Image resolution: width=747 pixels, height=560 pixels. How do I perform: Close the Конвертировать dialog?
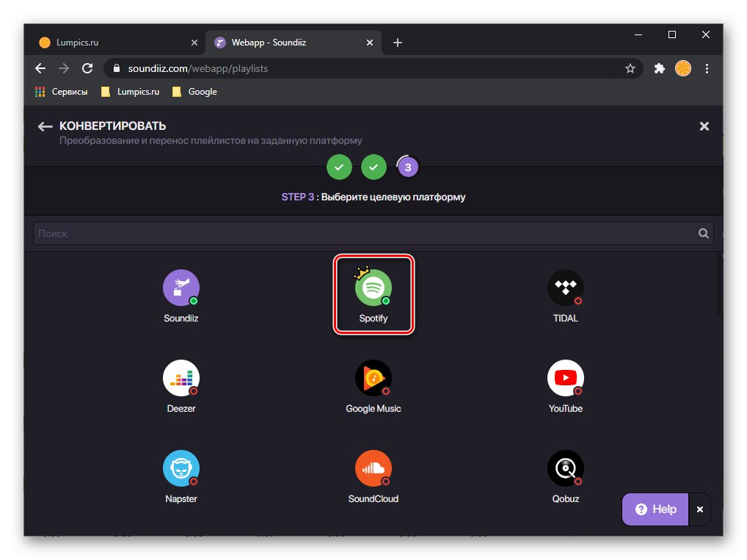[x=704, y=126]
